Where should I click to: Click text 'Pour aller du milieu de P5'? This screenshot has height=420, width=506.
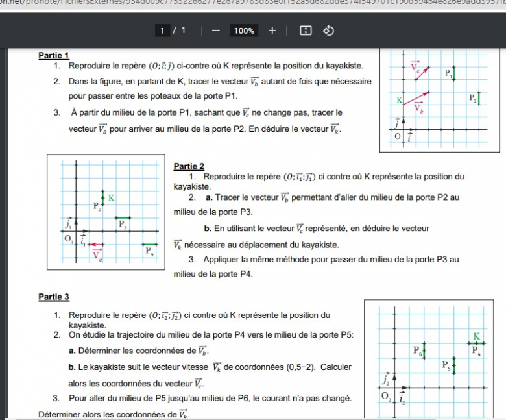(117, 398)
